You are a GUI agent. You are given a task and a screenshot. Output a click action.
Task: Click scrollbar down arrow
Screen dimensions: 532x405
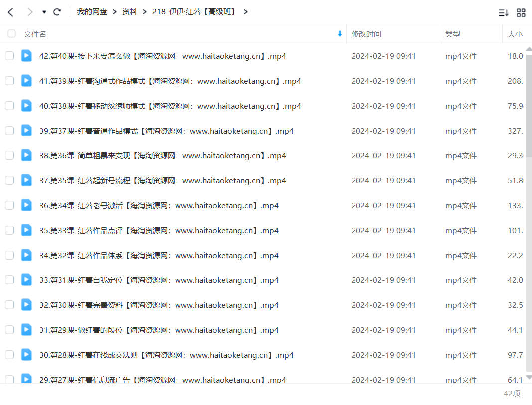coord(529,377)
